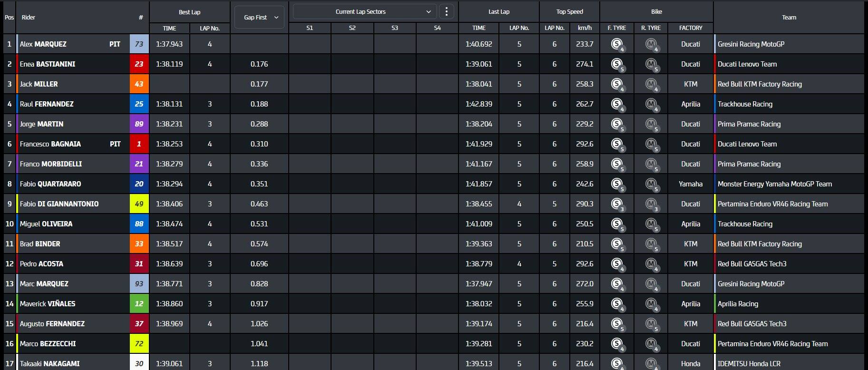Select Jack Miller's front tyre icon
This screenshot has height=370, width=868.
[x=617, y=84]
